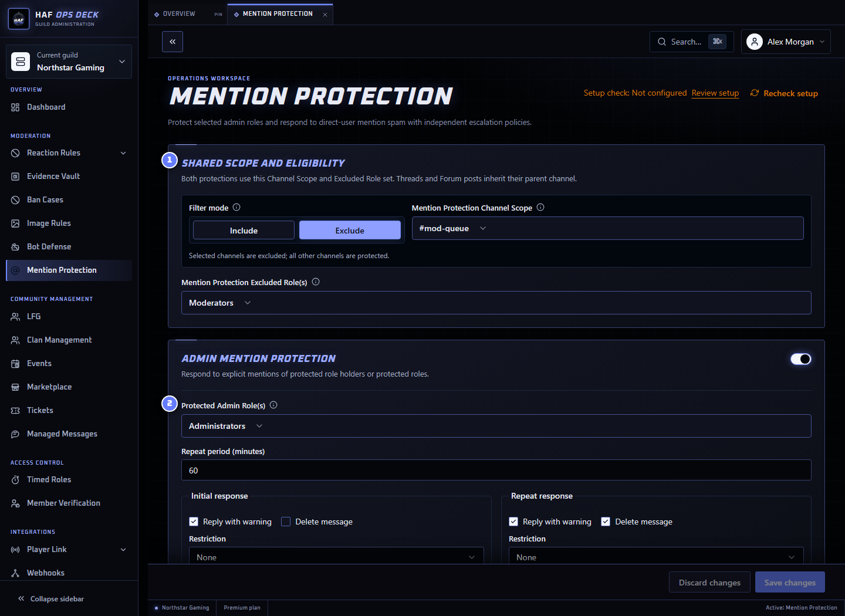Click the Search box
This screenshot has width=845, height=616.
(x=692, y=42)
